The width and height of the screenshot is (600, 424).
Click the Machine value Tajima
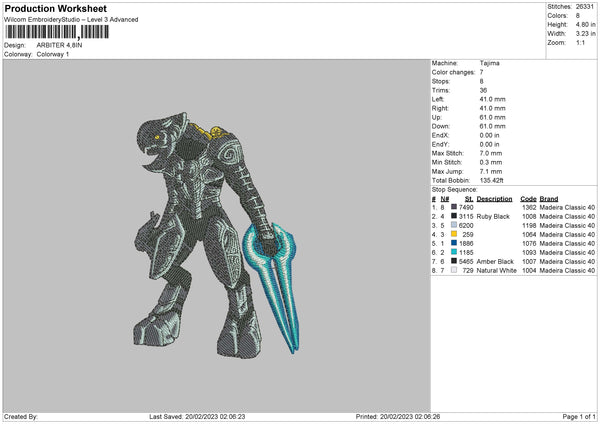489,63
